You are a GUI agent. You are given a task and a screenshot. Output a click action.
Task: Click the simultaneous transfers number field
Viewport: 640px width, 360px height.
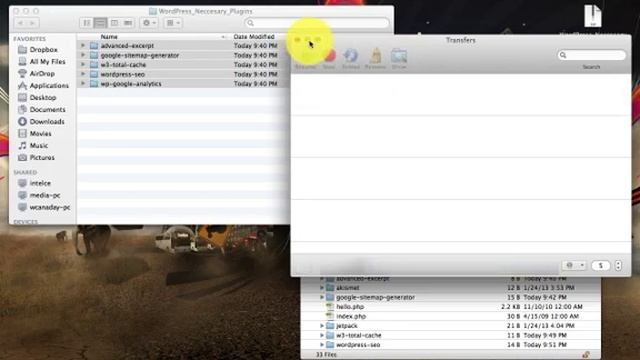tap(600, 265)
